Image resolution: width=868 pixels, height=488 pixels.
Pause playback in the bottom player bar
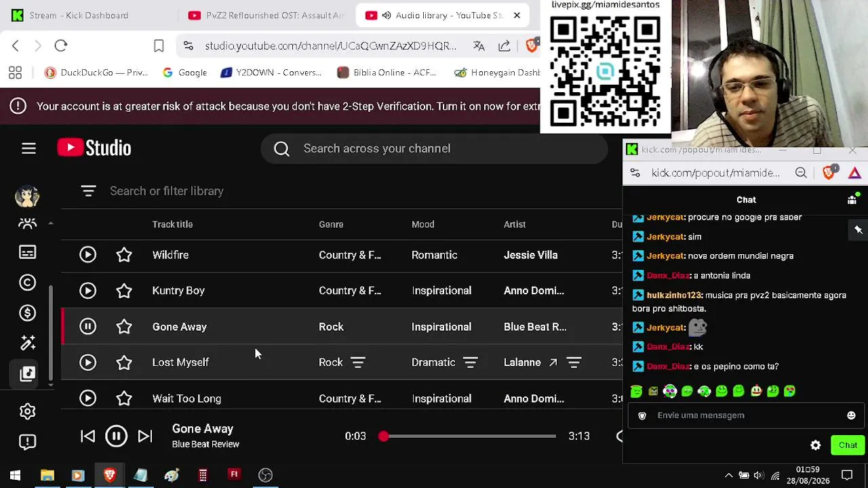(x=116, y=436)
